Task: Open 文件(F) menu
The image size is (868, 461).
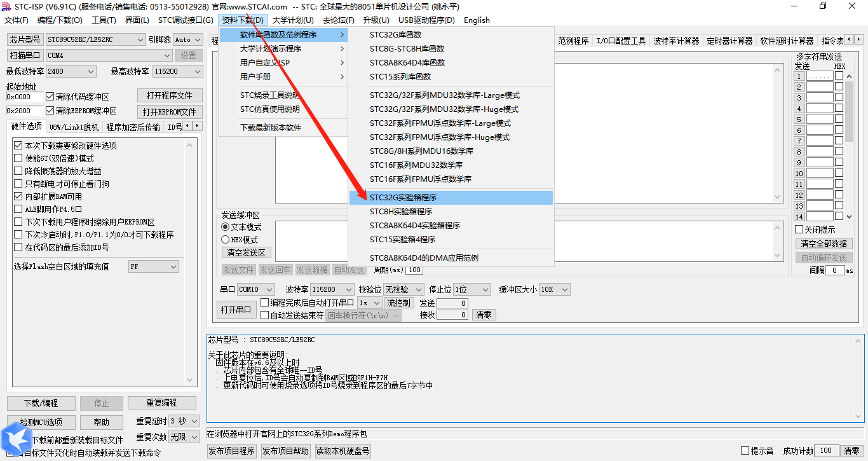Action: (x=17, y=20)
